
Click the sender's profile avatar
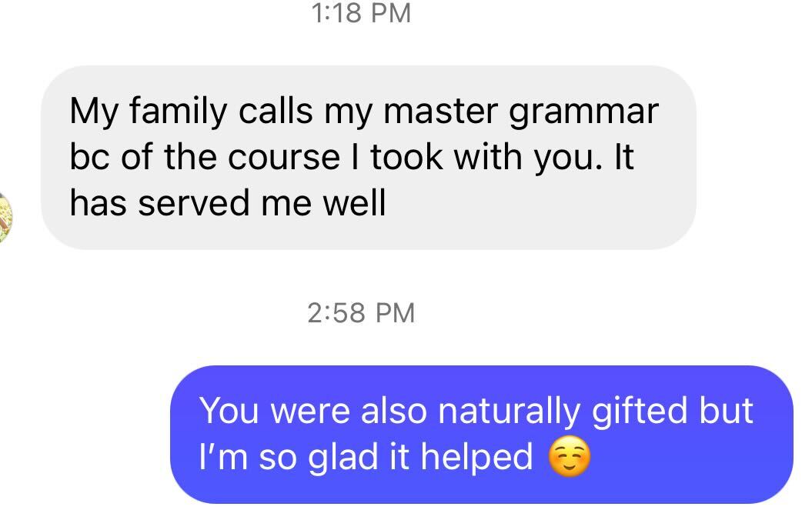pyautogui.click(x=6, y=216)
